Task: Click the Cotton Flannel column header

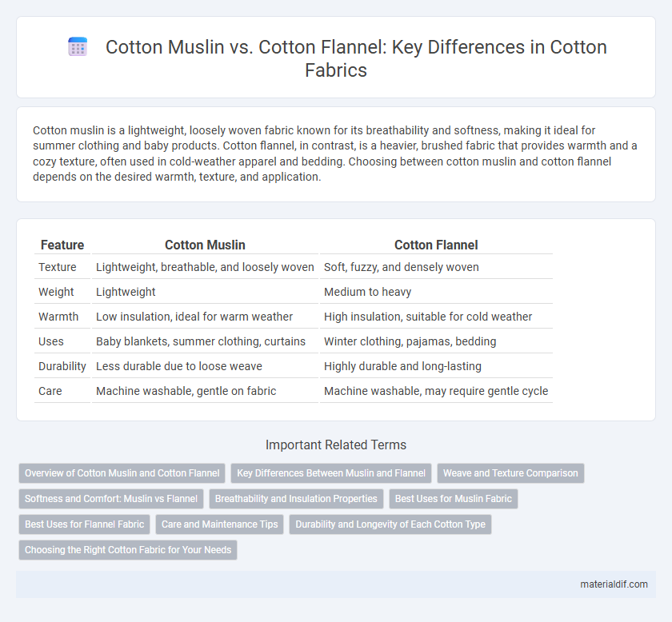Action: pos(436,245)
